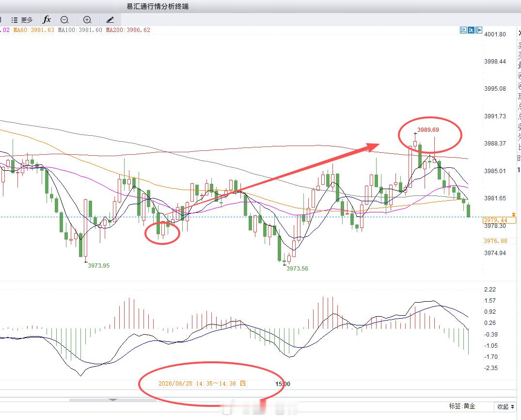Click the MACD axis value 2.22
Viewport: 521px width, 420px height.
pyautogui.click(x=490, y=290)
